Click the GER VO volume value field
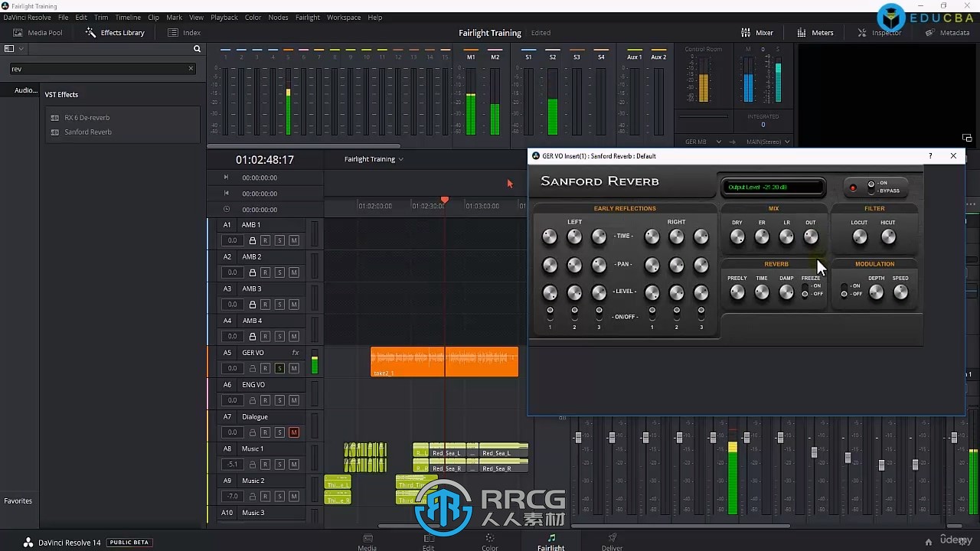The image size is (980, 551). [x=233, y=368]
